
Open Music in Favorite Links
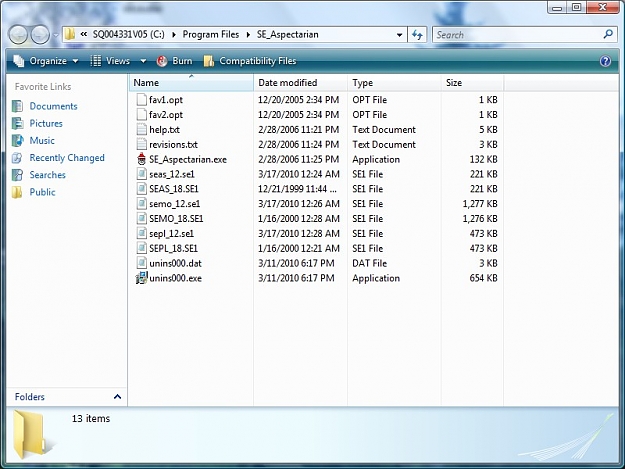click(42, 141)
